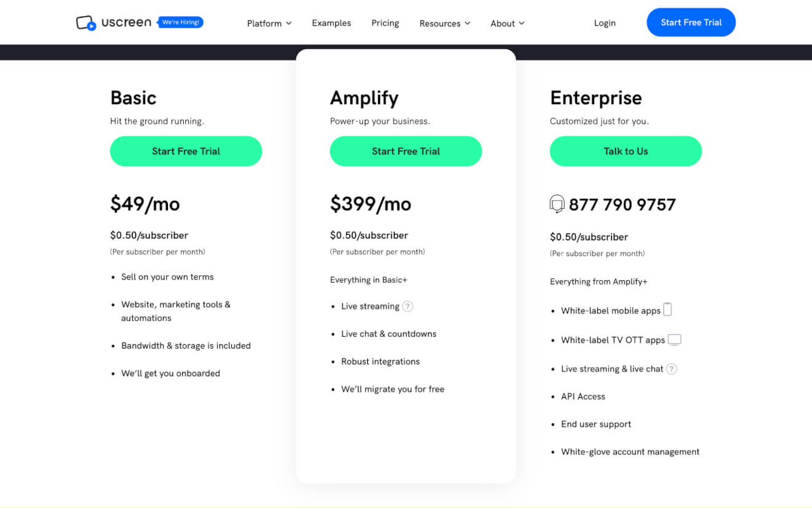This screenshot has height=508, width=812.
Task: Click the Uscreen logo icon
Action: coord(86,23)
